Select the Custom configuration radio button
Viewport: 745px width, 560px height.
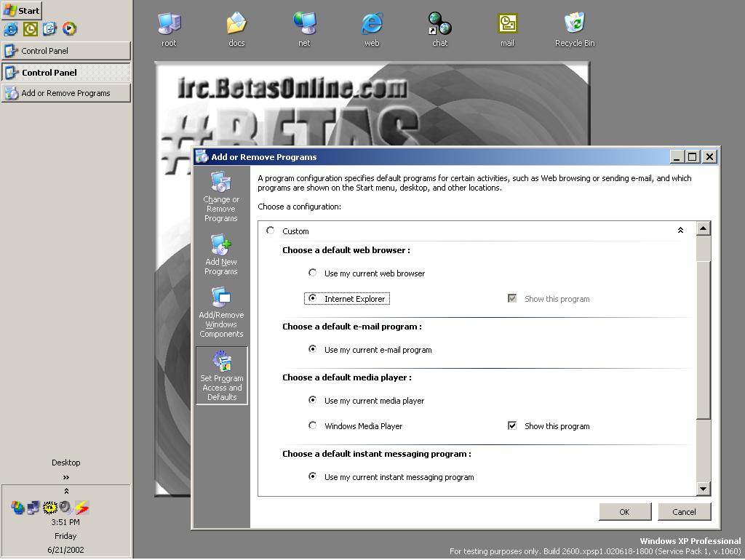tap(271, 231)
